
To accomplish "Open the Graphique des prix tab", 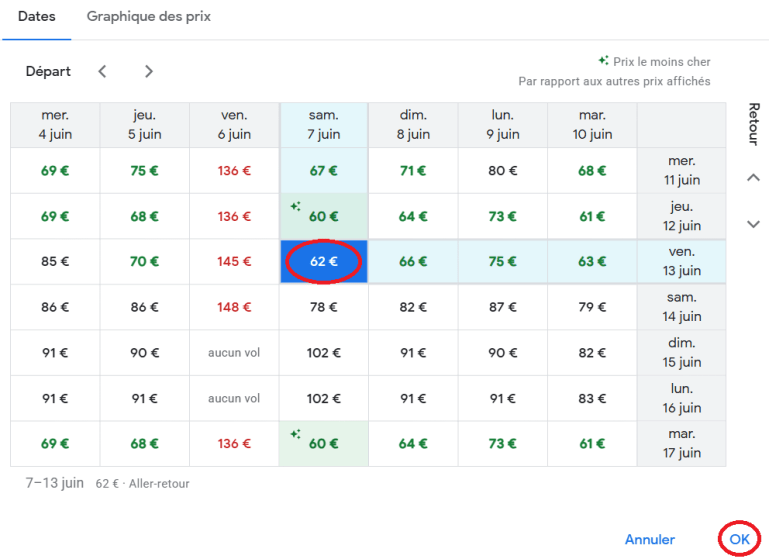I will 148,17.
